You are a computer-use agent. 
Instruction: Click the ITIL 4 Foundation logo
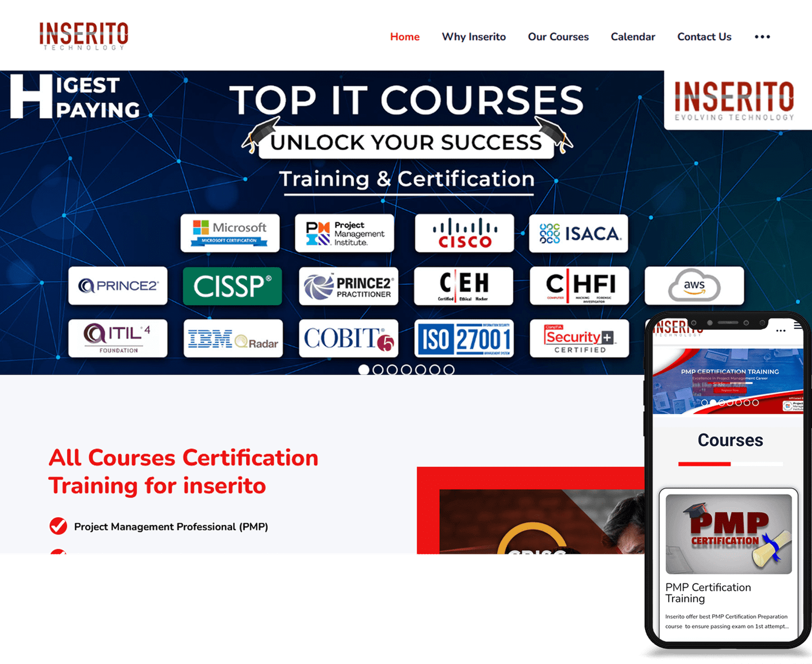click(x=118, y=339)
